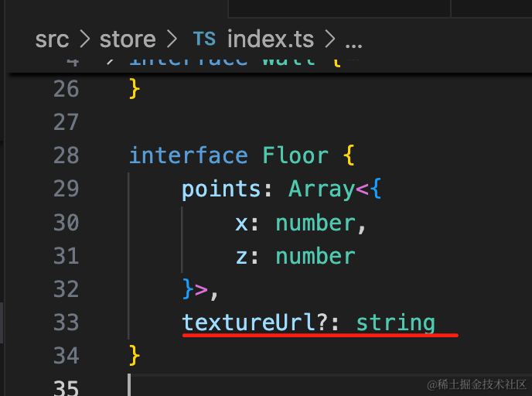Screen dimensions: 532x396
Task: Click the opening yellow brace on line 28
Action: tap(349, 155)
